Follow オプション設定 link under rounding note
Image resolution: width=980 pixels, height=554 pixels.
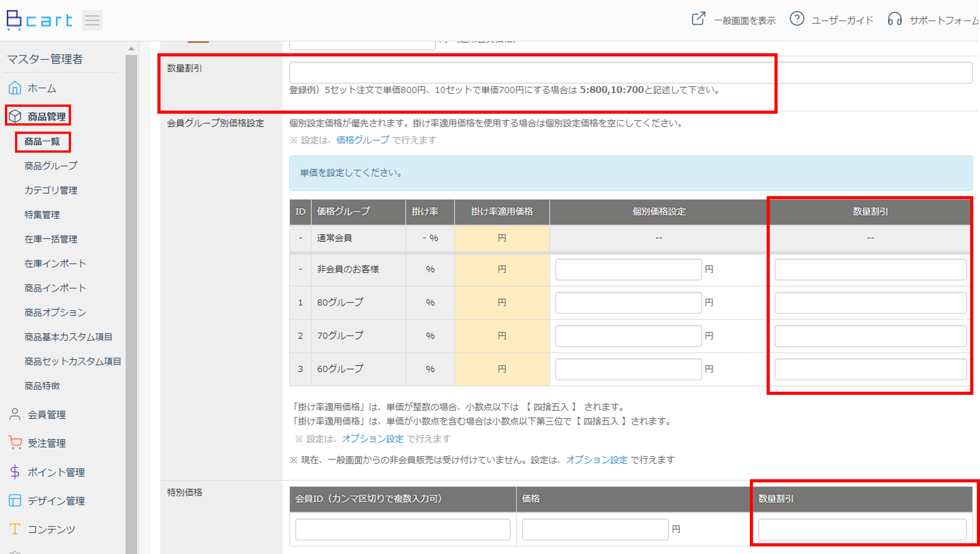tap(373, 439)
